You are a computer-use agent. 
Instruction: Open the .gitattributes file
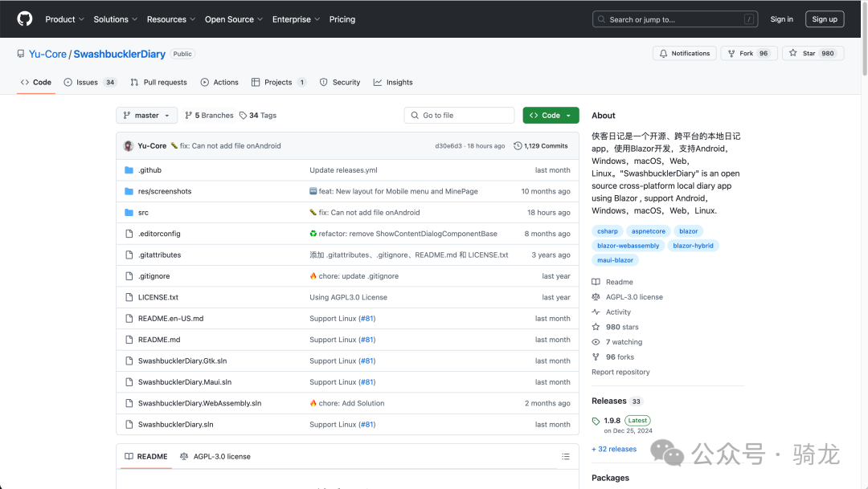pyautogui.click(x=159, y=255)
